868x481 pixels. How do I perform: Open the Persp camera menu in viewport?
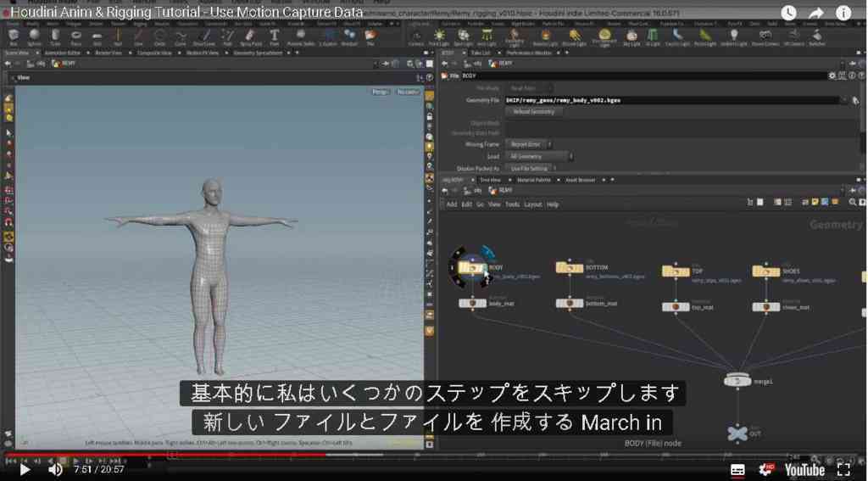381,92
